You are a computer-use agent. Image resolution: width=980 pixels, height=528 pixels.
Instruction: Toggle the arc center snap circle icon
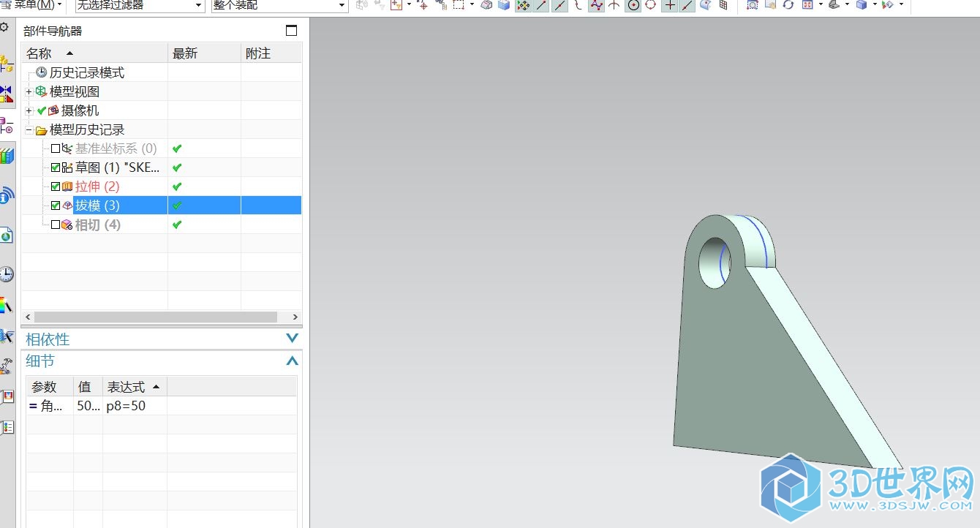pos(633,5)
